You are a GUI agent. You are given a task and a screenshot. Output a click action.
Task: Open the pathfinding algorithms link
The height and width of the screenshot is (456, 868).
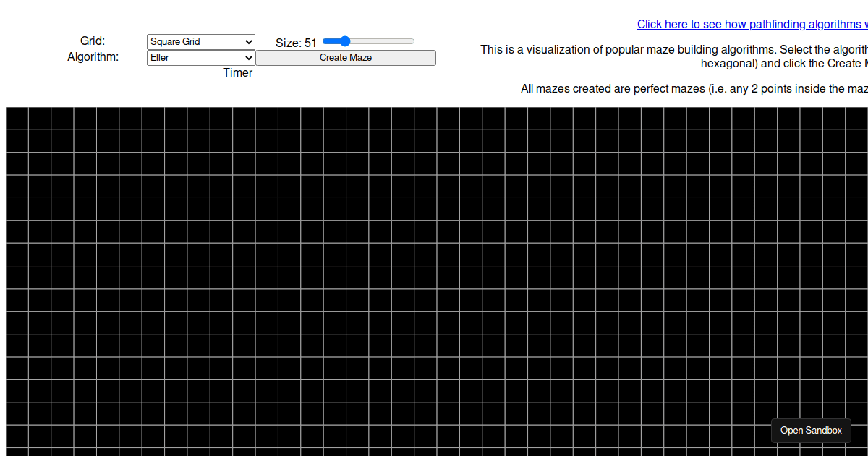tap(752, 24)
